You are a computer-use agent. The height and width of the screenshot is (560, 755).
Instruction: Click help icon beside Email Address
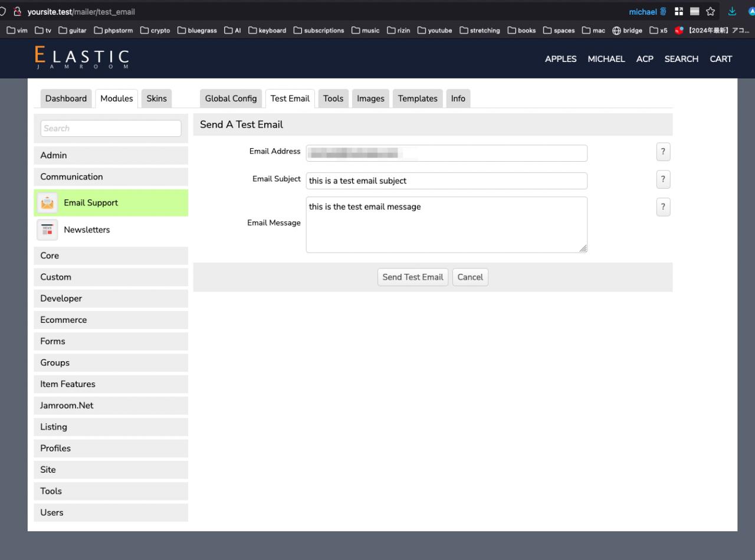[x=663, y=152]
